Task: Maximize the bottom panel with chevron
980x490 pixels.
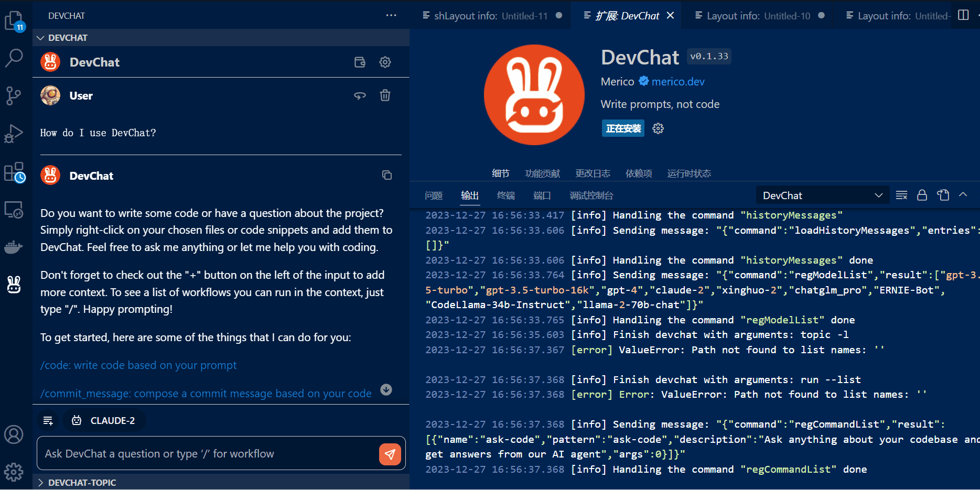Action: coord(963,195)
